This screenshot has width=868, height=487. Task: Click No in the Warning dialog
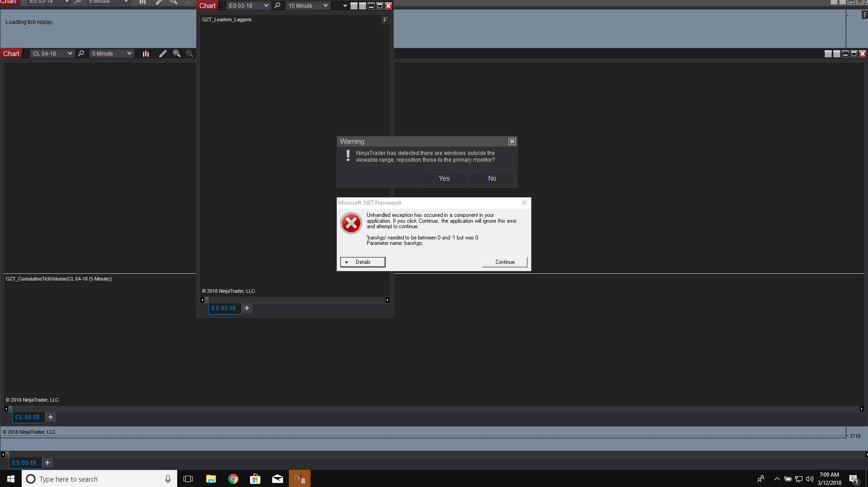[492, 178]
